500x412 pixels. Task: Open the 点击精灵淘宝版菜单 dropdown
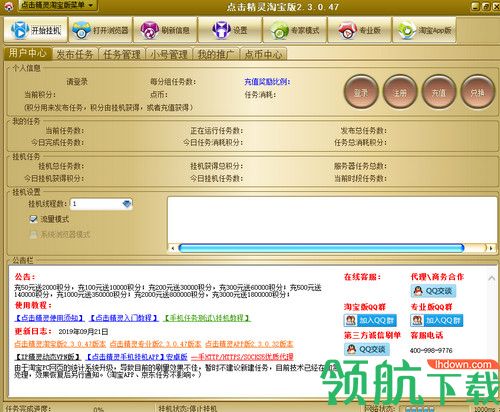(57, 5)
